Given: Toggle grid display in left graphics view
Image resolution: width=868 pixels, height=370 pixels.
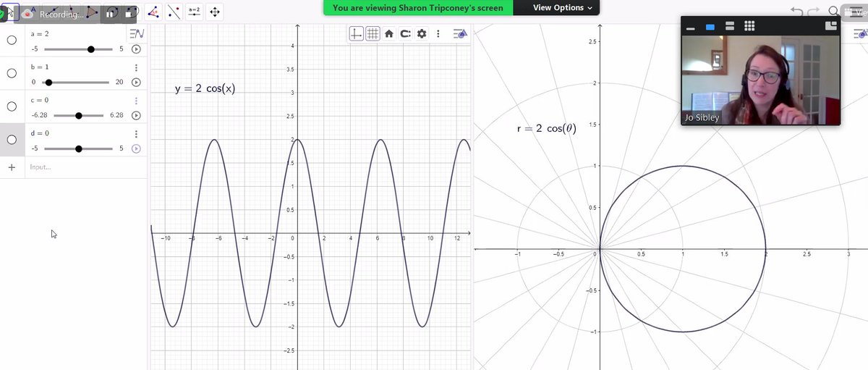Looking at the screenshot, I should [x=373, y=33].
